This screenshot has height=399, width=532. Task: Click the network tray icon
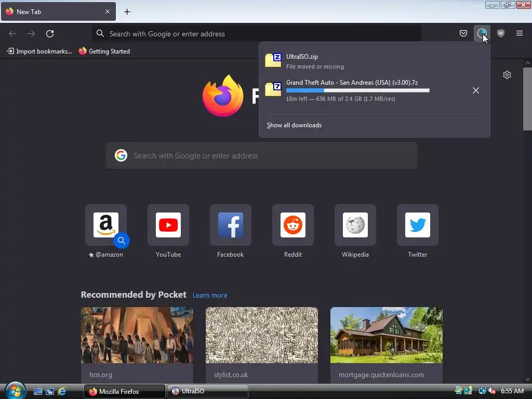pyautogui.click(x=482, y=391)
